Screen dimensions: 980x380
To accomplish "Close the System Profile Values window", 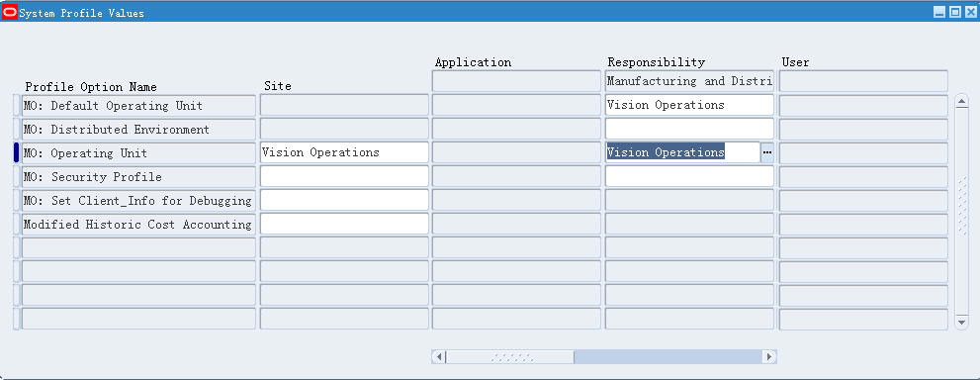I will (x=970, y=12).
